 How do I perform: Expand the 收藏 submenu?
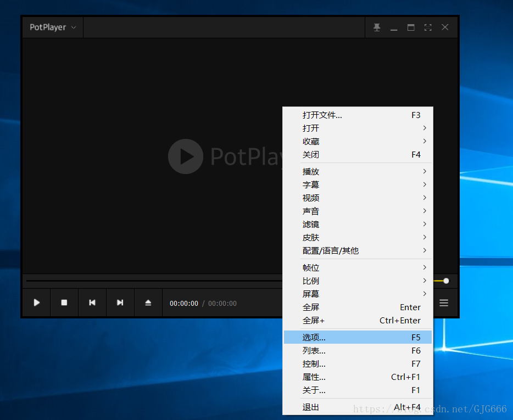tap(358, 141)
